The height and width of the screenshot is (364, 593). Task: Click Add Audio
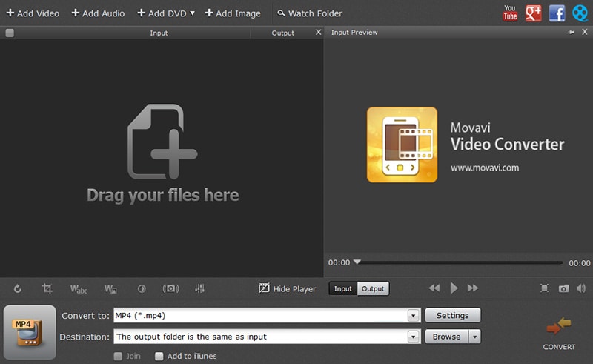click(x=98, y=13)
